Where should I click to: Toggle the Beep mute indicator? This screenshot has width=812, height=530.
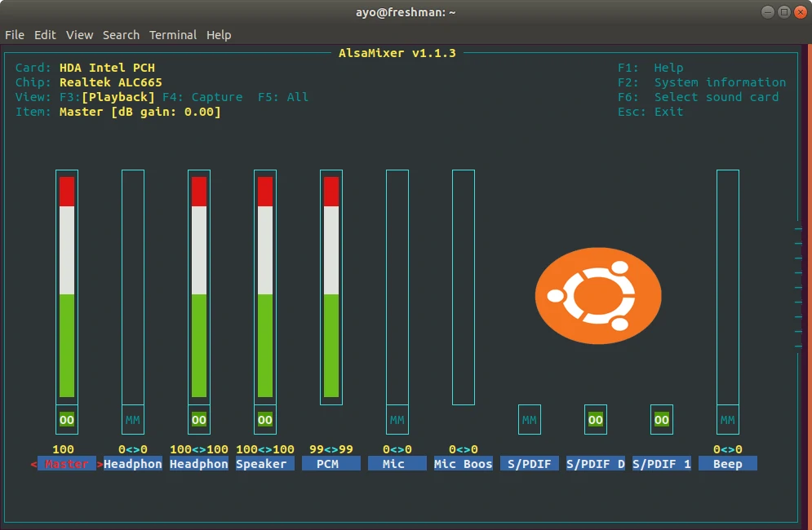click(728, 420)
